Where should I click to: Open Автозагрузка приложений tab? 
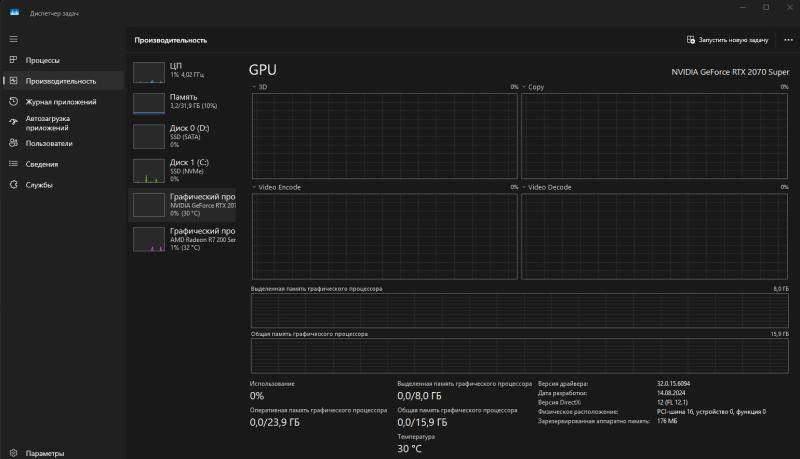(x=62, y=122)
